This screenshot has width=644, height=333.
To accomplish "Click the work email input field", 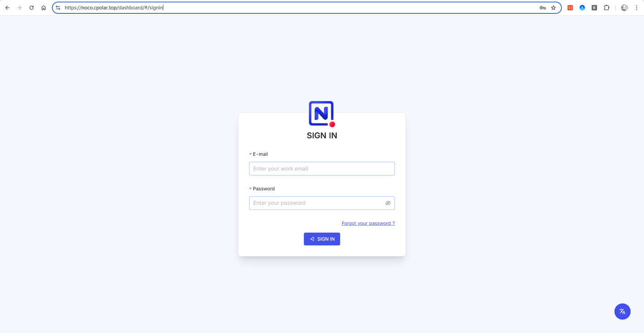I will pos(322,168).
